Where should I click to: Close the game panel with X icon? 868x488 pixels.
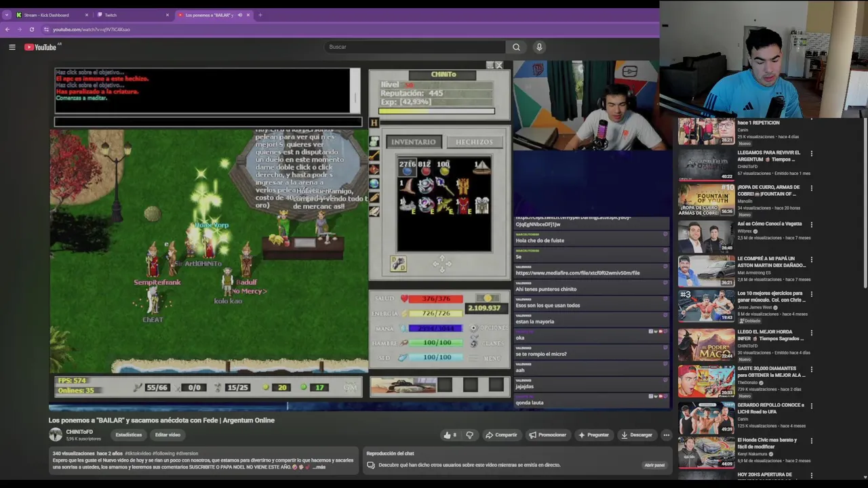[x=499, y=66]
